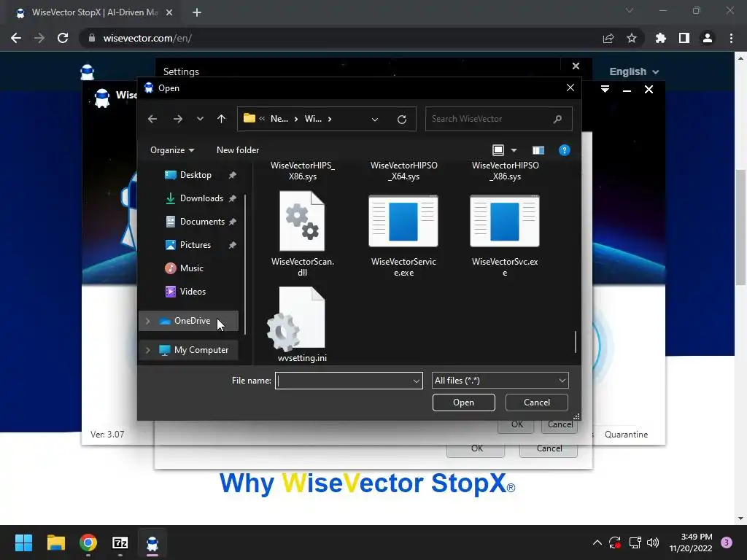The height and width of the screenshot is (560, 747).
Task: Select the wvsetting.ini file
Action: coord(302,324)
